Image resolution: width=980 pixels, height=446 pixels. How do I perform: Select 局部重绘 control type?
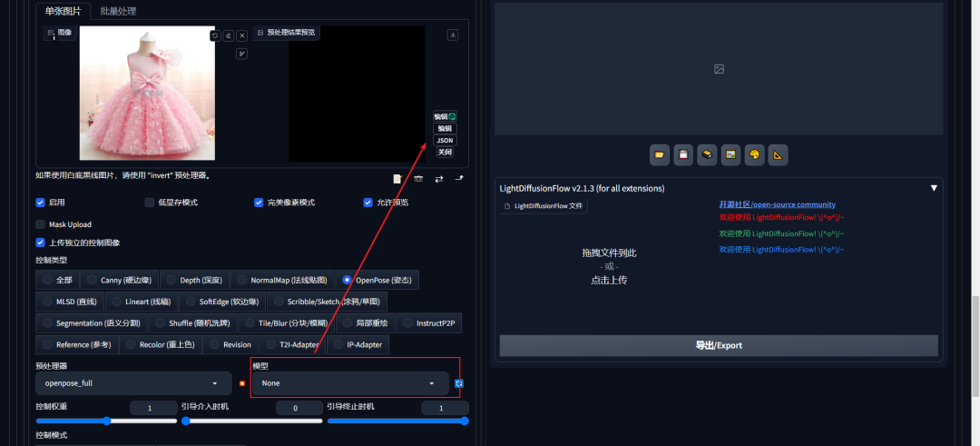(365, 323)
